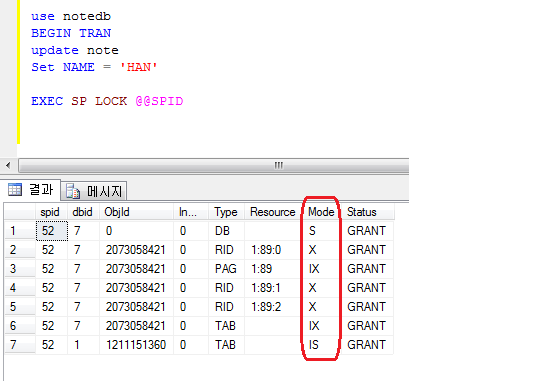Click Mode cell IS in row 7
Screen dimensions: 548x381
point(321,345)
